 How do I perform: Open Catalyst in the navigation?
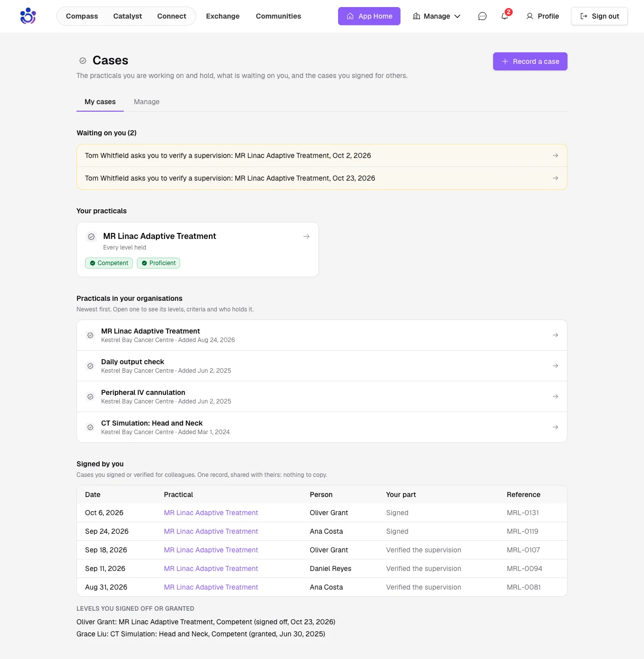click(x=128, y=16)
